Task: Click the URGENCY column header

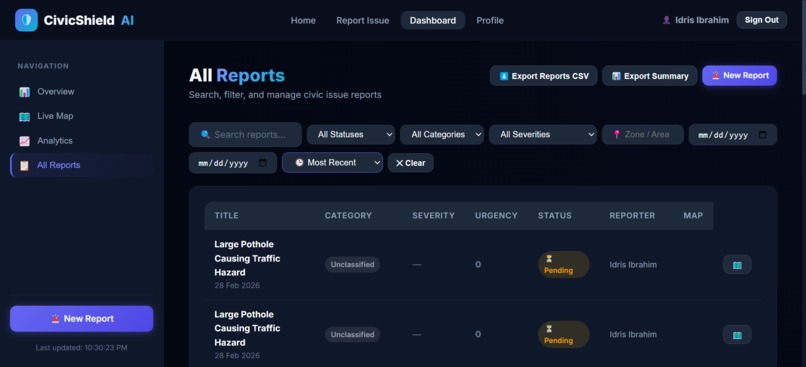Action: 496,215
